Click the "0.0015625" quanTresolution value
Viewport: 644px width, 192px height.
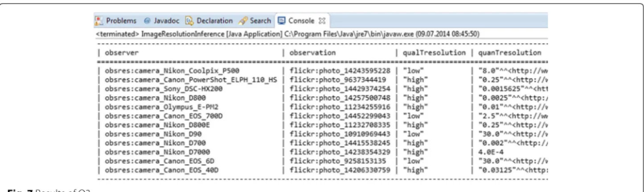click(513, 89)
